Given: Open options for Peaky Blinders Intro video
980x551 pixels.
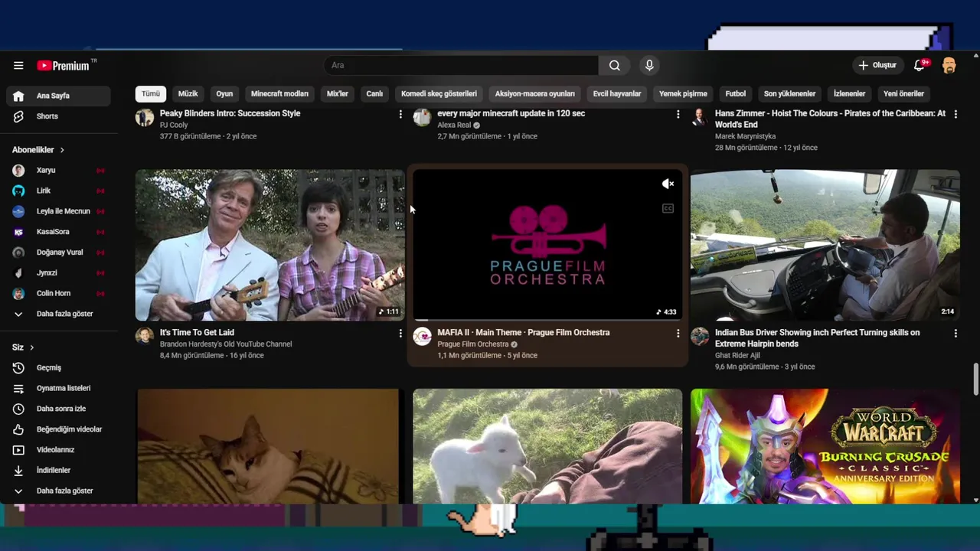Looking at the screenshot, I should (x=400, y=115).
